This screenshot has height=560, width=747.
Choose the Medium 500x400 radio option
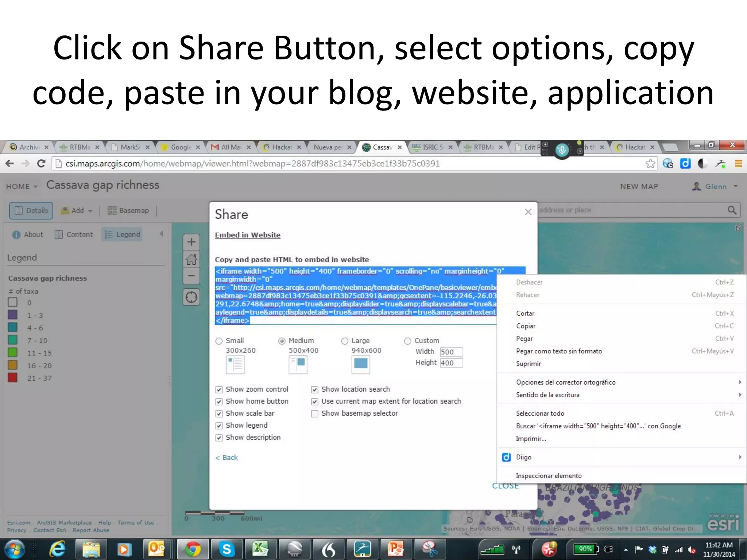[x=282, y=341]
